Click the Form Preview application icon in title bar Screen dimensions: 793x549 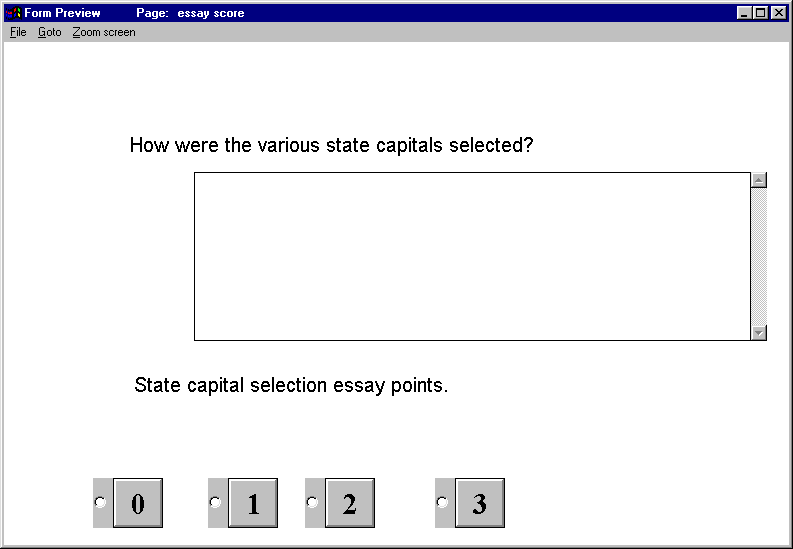point(14,13)
